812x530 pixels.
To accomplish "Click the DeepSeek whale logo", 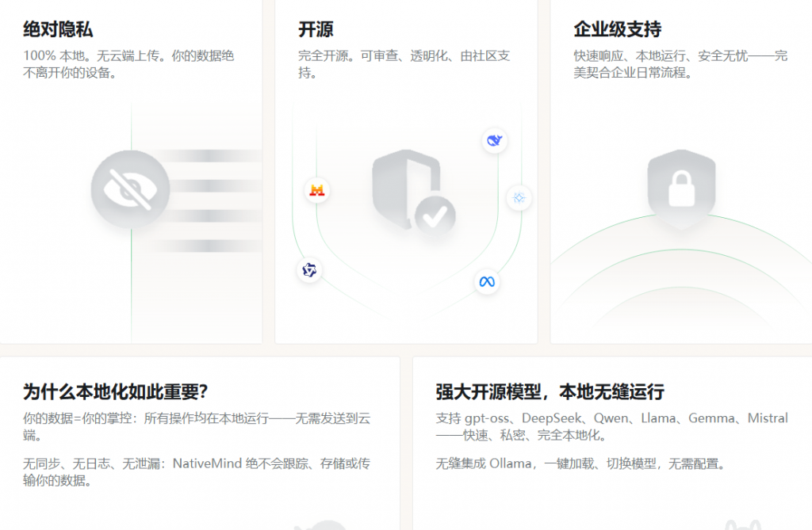I will coord(495,141).
